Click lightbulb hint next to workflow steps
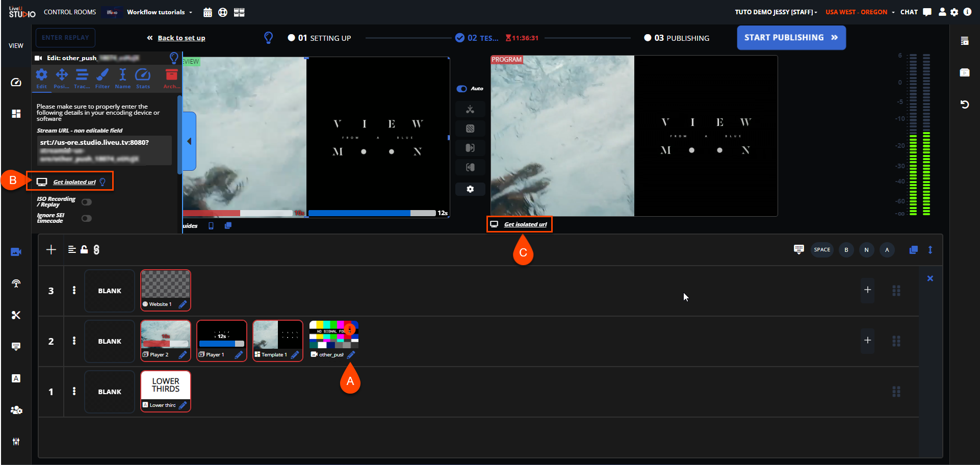Screen dimensions: 980x465 click(268, 38)
